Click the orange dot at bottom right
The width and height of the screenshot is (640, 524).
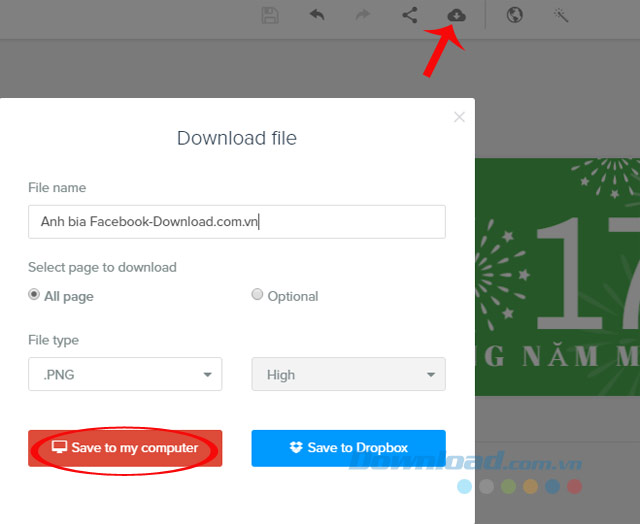coord(530,487)
